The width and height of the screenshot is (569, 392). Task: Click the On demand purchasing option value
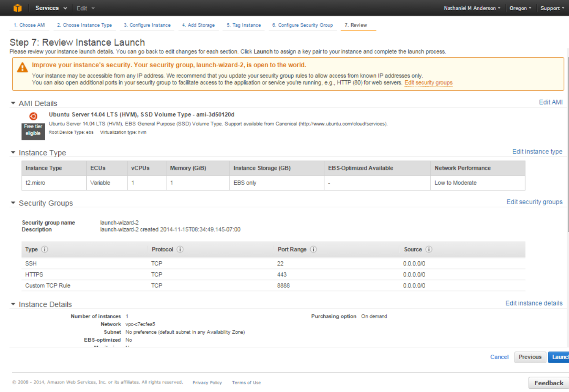click(x=374, y=316)
